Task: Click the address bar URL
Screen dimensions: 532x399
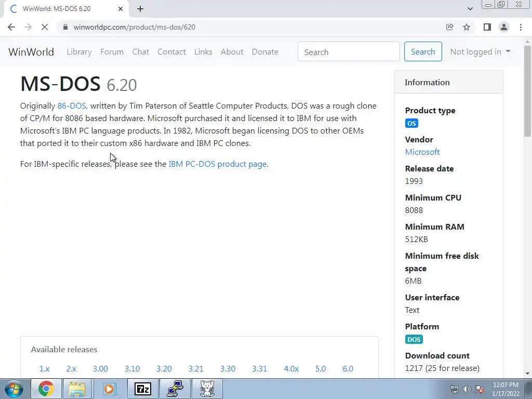Action: click(x=135, y=27)
